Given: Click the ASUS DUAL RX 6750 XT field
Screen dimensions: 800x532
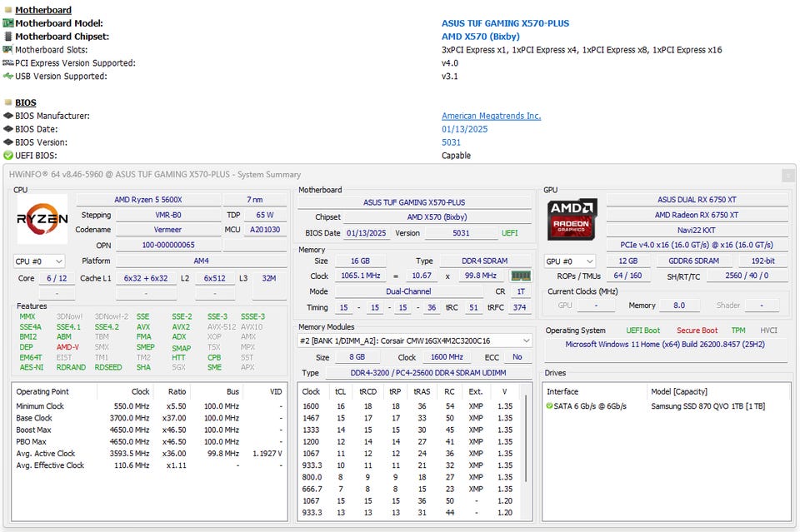Looking at the screenshot, I should point(697,200).
